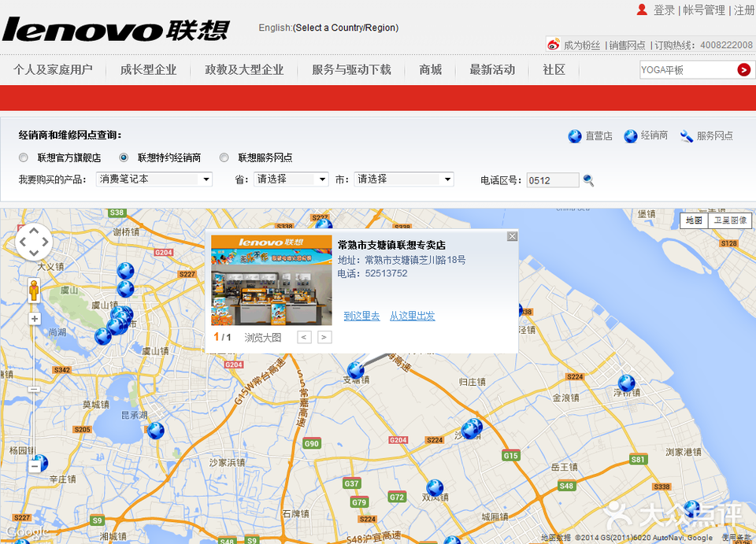Viewport: 756px width, 544px height.
Task: Open the 市 city dropdown
Action: click(x=404, y=179)
